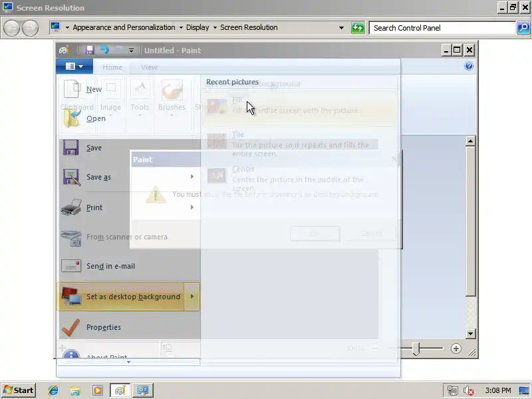
Task: Expand the Print submenu arrow
Action: [192, 207]
